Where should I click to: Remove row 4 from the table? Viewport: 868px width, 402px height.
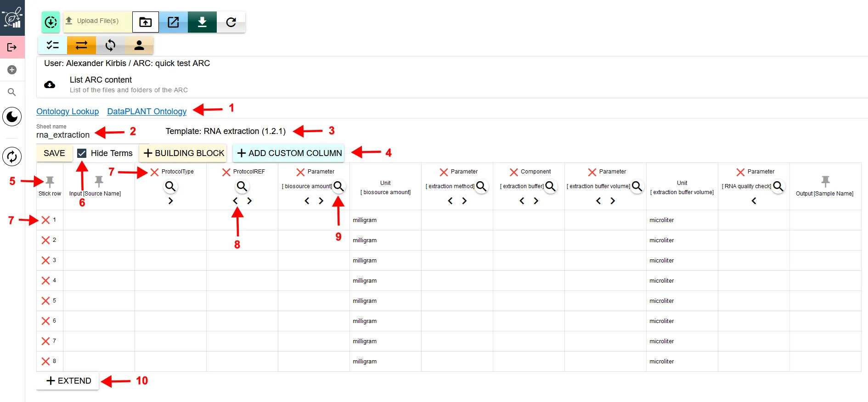pos(45,280)
